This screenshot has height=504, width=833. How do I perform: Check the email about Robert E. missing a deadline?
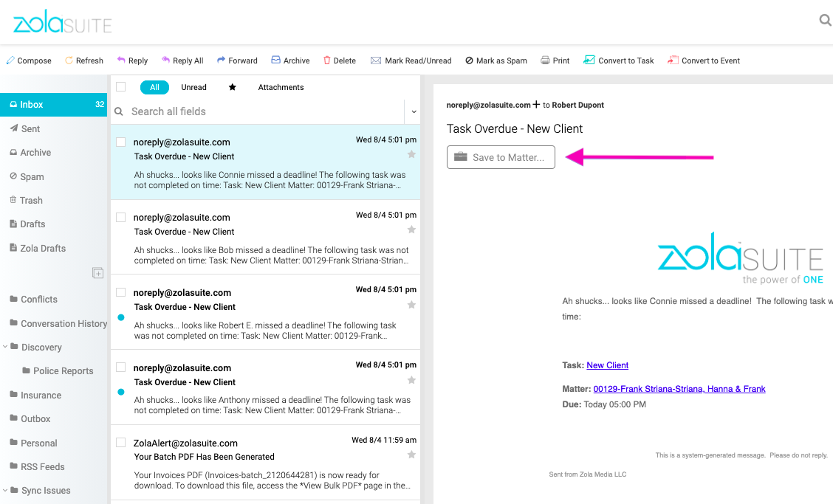tap(121, 293)
